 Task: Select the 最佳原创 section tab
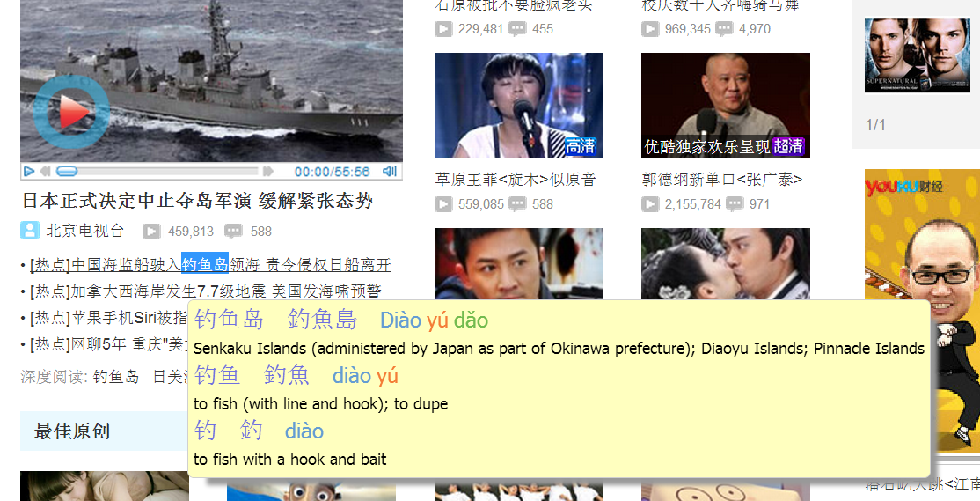[72, 431]
